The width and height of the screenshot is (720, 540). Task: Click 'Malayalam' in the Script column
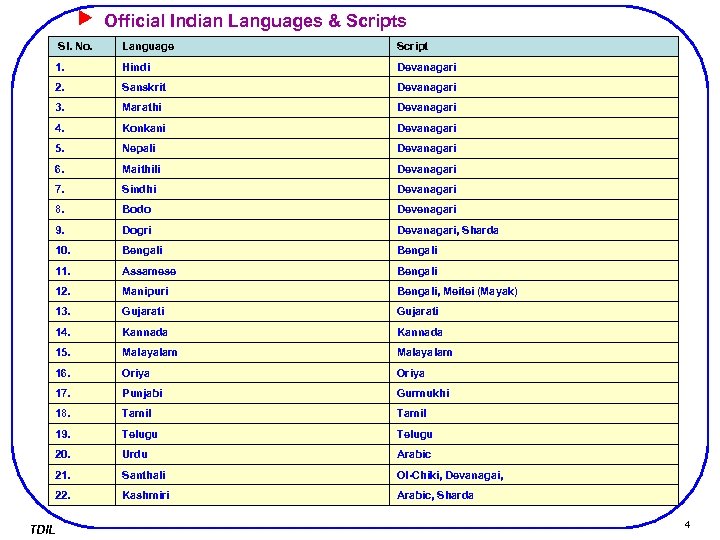click(x=534, y=352)
